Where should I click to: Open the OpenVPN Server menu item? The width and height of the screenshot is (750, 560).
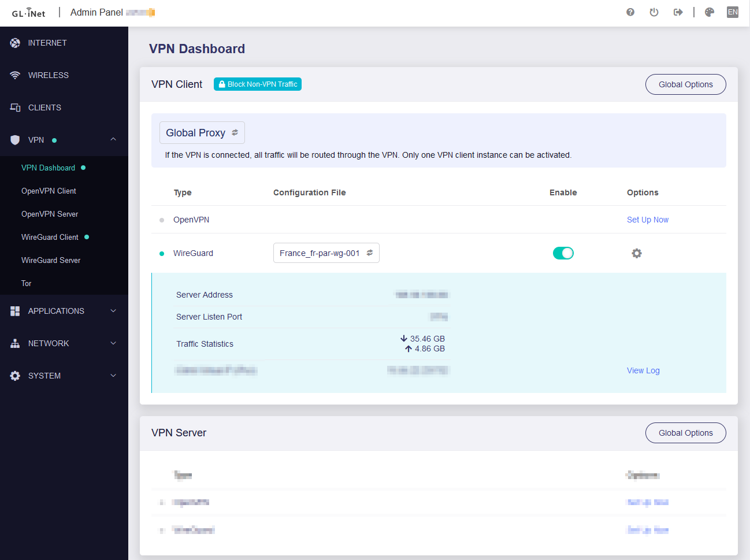click(50, 214)
